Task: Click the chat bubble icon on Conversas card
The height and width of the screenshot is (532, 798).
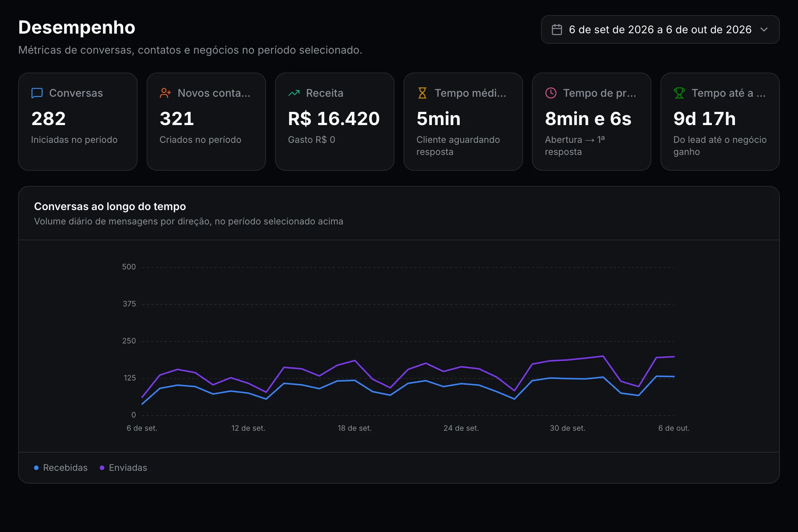Action: point(37,93)
